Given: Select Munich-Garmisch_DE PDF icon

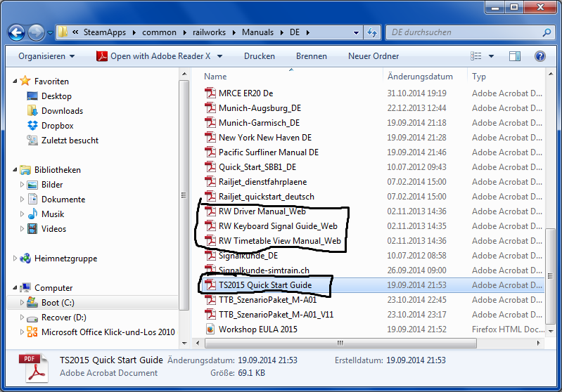Looking at the screenshot, I should [210, 122].
